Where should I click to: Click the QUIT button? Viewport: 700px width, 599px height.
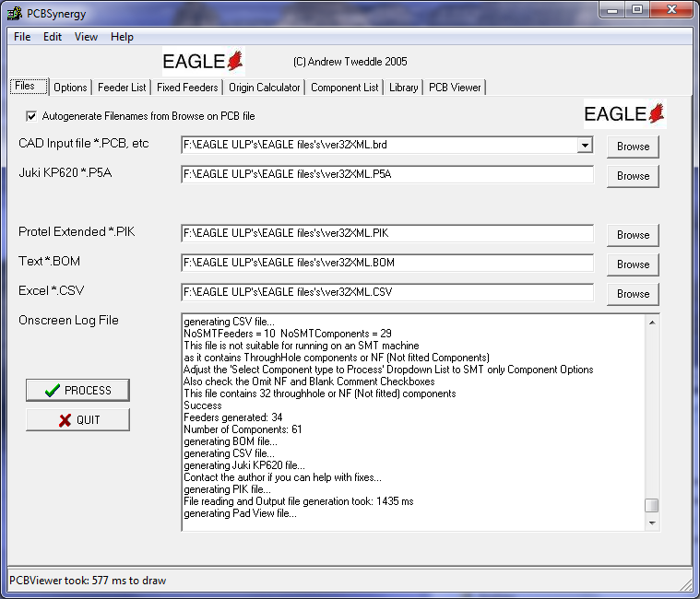pyautogui.click(x=77, y=419)
